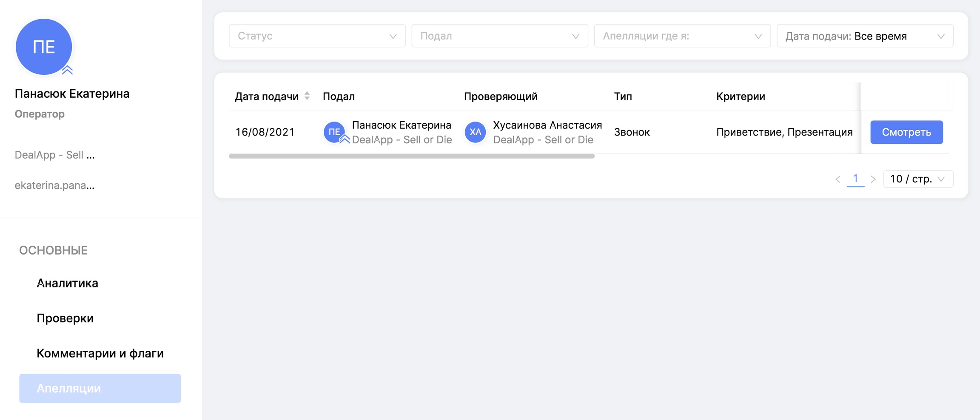Image resolution: width=980 pixels, height=420 pixels.
Task: Click the Хусаинова Анастасия reviewer name
Action: pyautogui.click(x=547, y=125)
